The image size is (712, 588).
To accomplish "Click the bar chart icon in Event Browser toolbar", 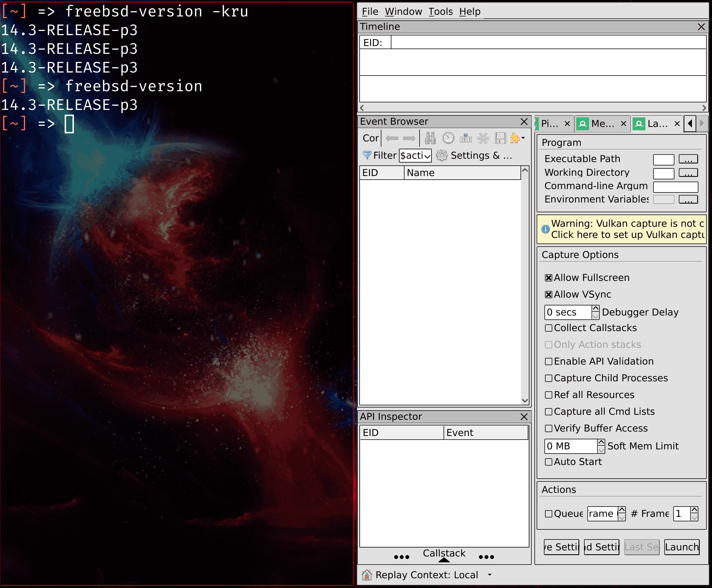I will (466, 138).
